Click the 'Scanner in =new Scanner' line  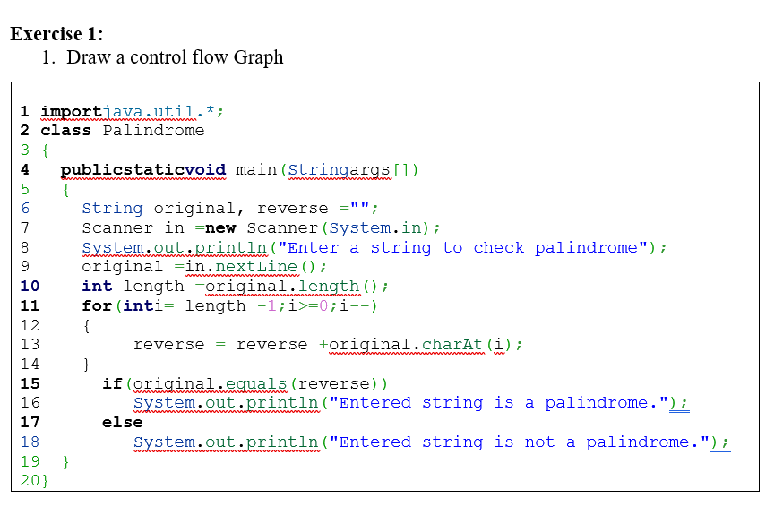[x=262, y=228]
